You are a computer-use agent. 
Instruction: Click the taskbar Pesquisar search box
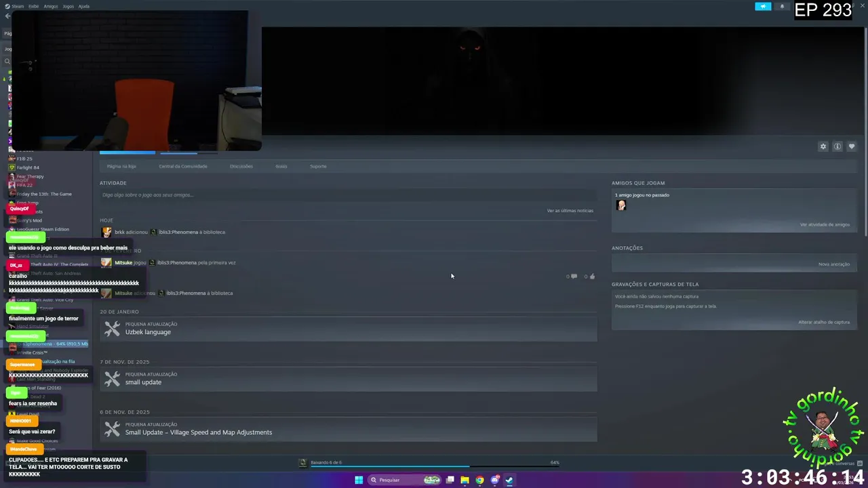coord(406,480)
